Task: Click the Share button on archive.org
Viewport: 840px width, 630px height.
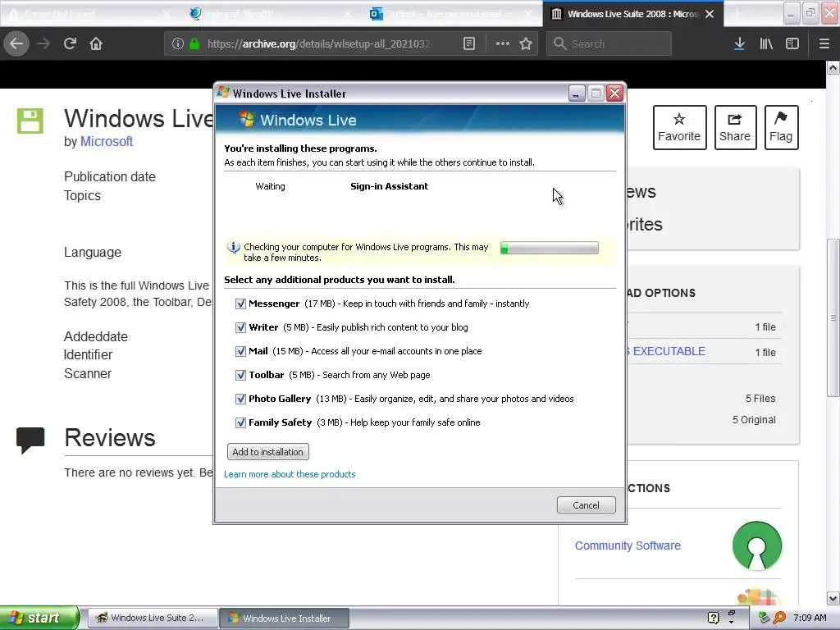Action: 735,127
